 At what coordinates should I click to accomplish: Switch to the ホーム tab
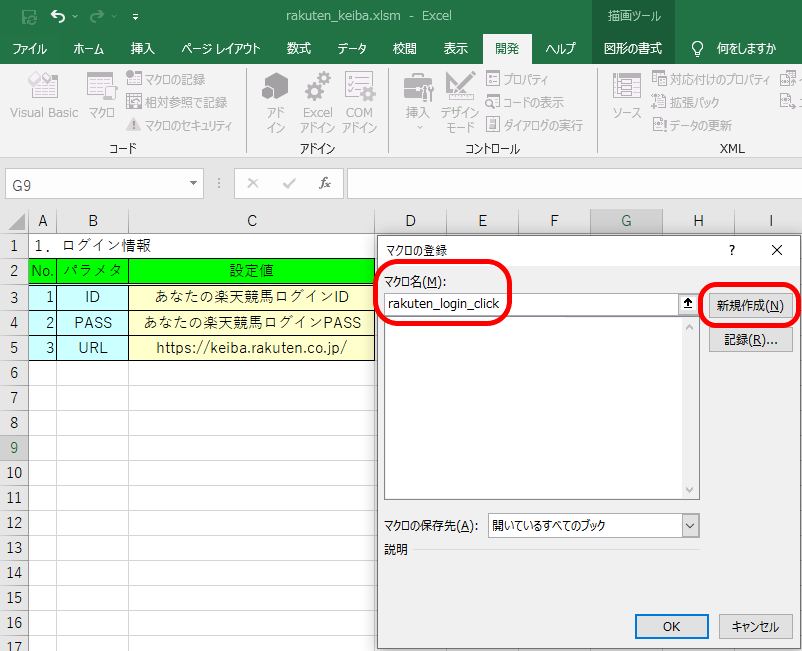coord(88,49)
